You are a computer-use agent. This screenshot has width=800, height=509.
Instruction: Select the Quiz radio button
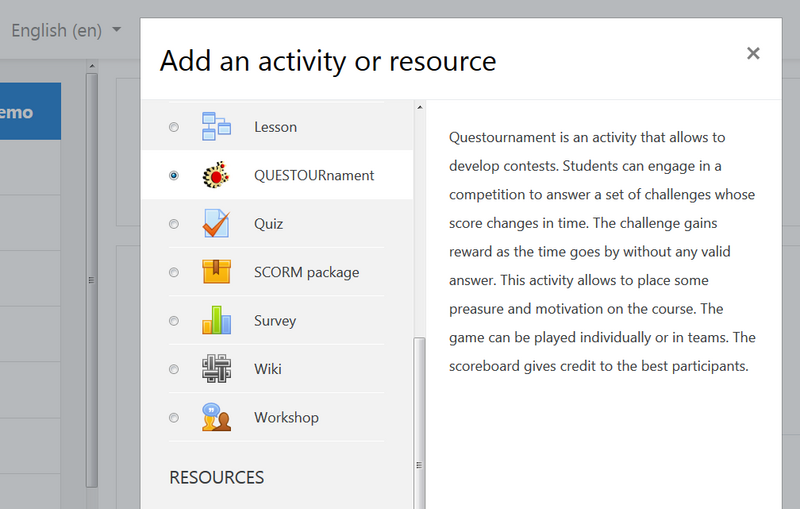(x=174, y=224)
